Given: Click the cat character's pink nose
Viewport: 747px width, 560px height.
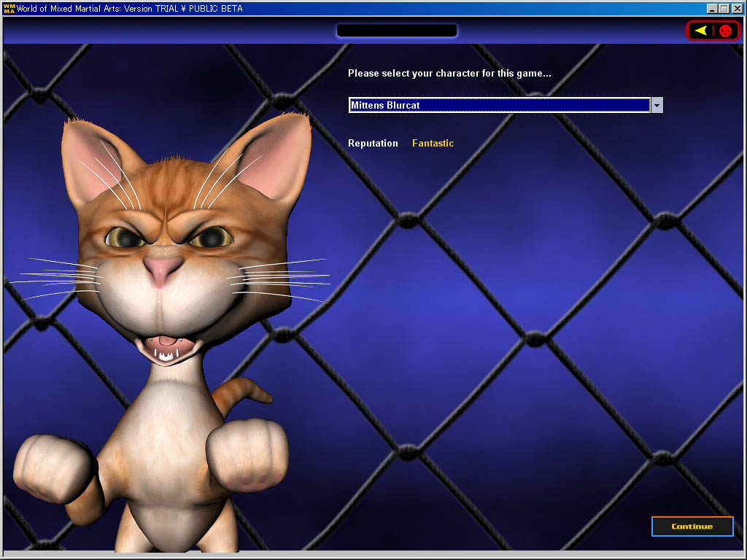Looking at the screenshot, I should [x=162, y=269].
